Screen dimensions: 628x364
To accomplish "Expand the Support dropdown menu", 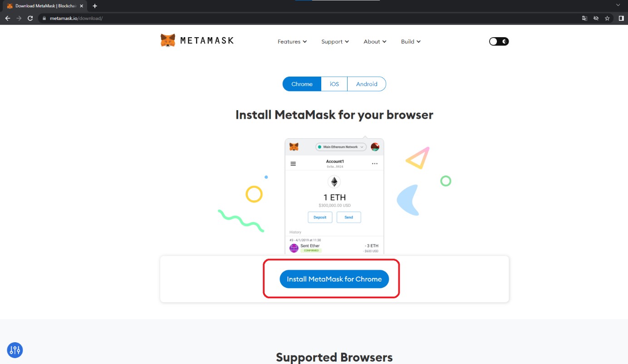I will coord(335,42).
